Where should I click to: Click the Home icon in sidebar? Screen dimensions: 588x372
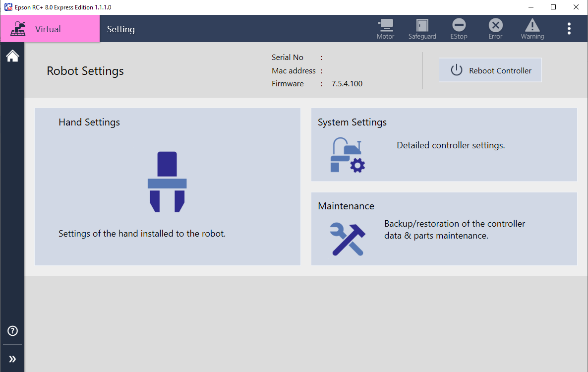tap(12, 56)
